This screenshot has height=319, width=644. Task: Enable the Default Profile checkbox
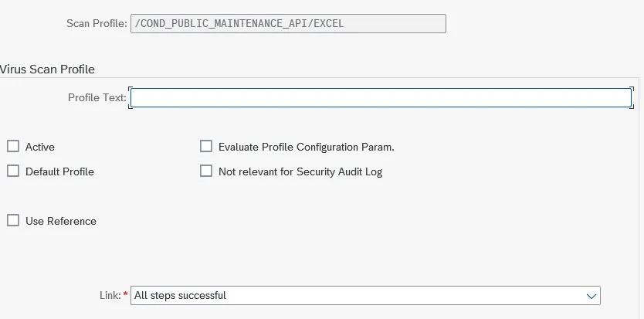point(13,171)
